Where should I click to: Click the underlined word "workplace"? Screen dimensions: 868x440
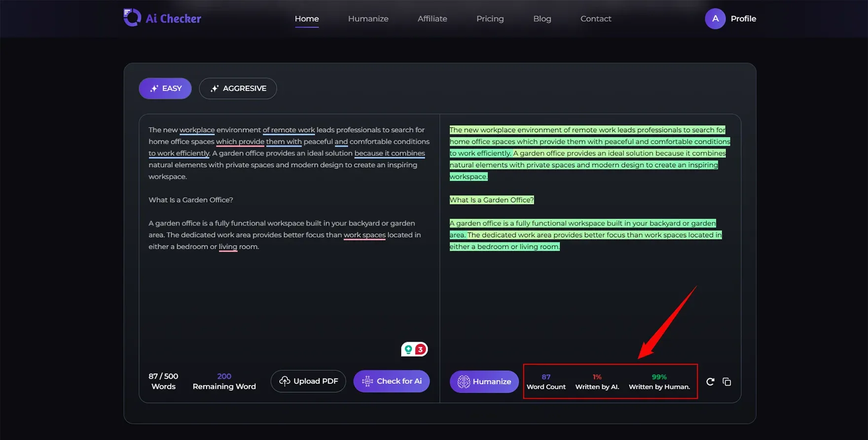(x=197, y=130)
